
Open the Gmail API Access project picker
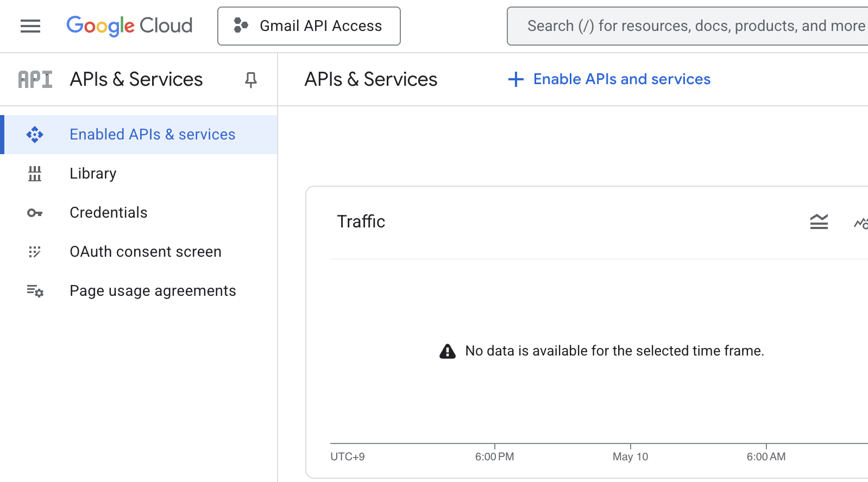(x=309, y=26)
